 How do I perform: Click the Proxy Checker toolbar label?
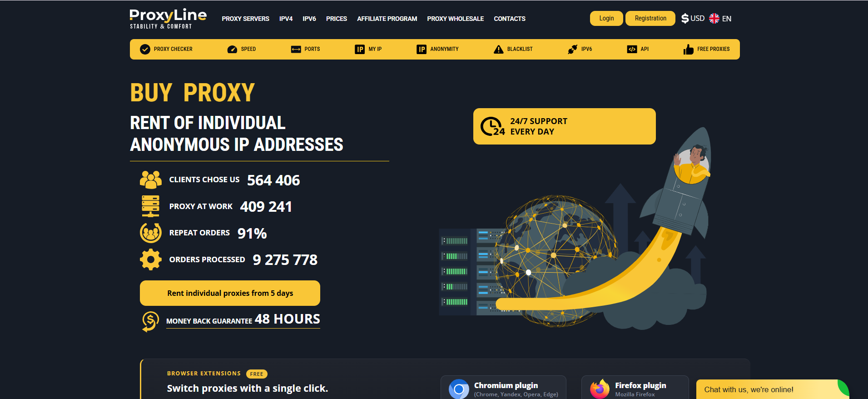tap(173, 49)
